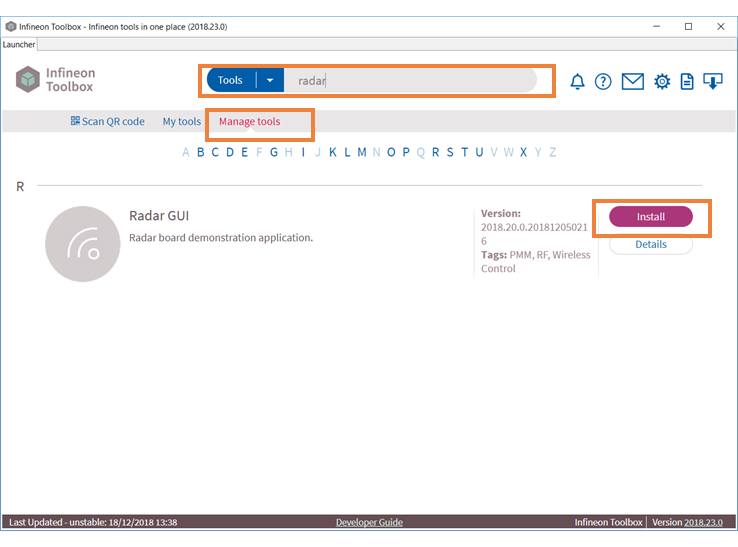Install the Radar GUI tool
Viewport: 738px width, 547px height.
[651, 217]
